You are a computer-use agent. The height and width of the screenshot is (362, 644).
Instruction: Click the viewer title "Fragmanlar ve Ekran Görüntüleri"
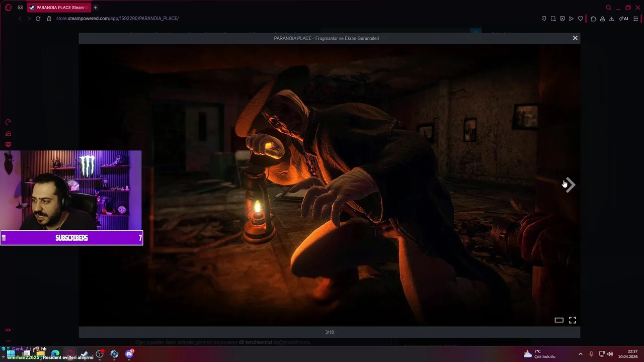tap(347, 38)
